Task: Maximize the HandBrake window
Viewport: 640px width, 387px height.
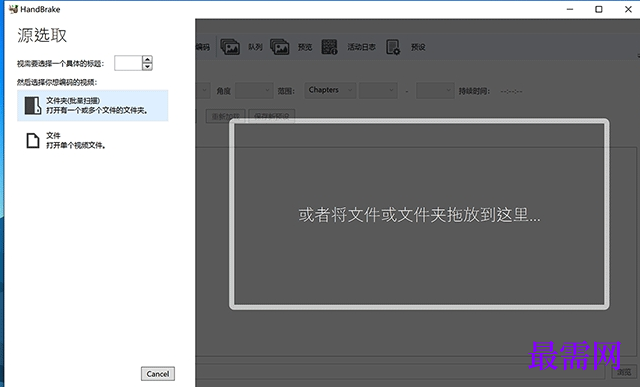Action: click(x=599, y=9)
